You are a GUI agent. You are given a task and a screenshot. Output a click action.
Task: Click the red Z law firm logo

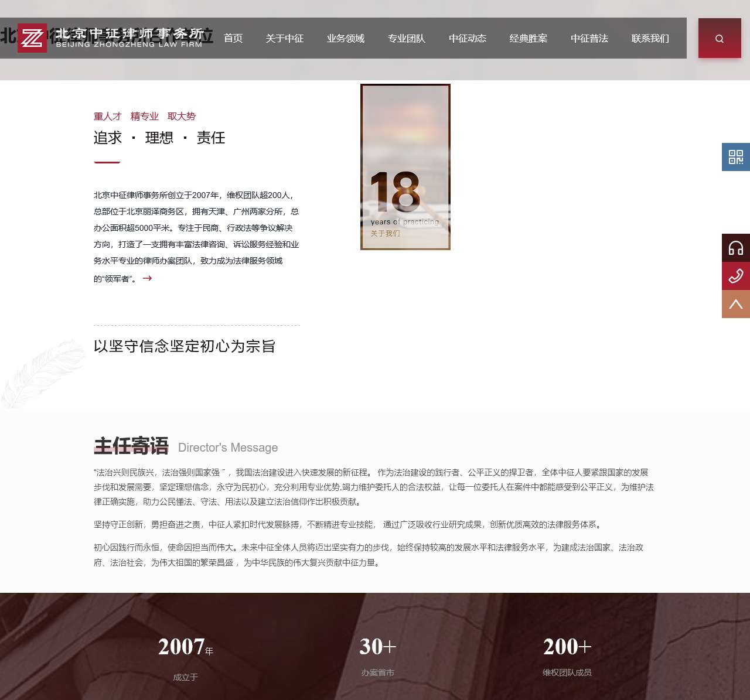point(32,38)
